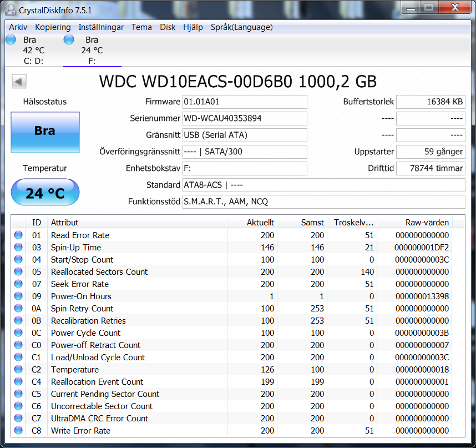The height and width of the screenshot is (448, 476).
Task: Open the Disk menu
Action: tap(168, 27)
